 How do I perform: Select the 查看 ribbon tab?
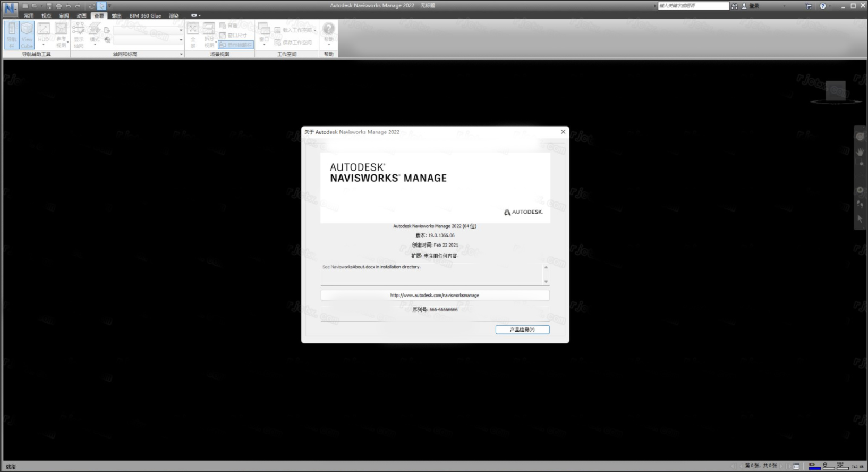tap(99, 16)
